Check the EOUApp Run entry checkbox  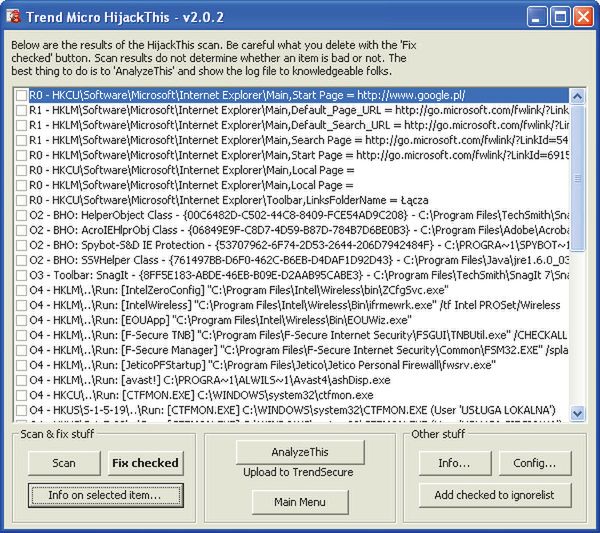(x=22, y=320)
